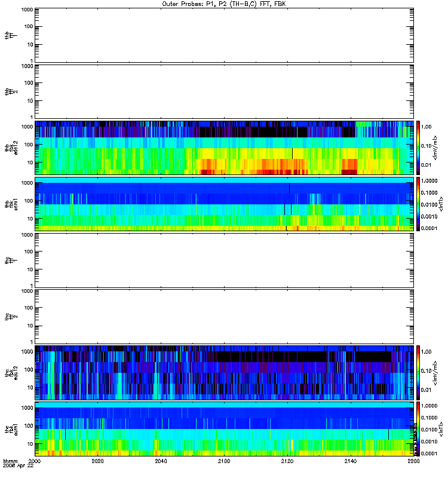Image resolution: width=448 pixels, height=478 pixels.
Task: Click the '2120' time axis label
Action: pos(287,461)
